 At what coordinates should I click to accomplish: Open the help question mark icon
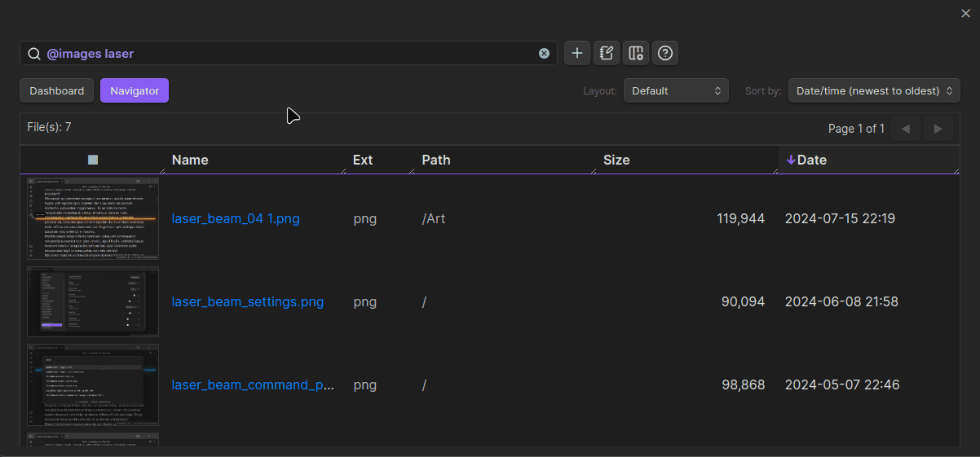(665, 54)
